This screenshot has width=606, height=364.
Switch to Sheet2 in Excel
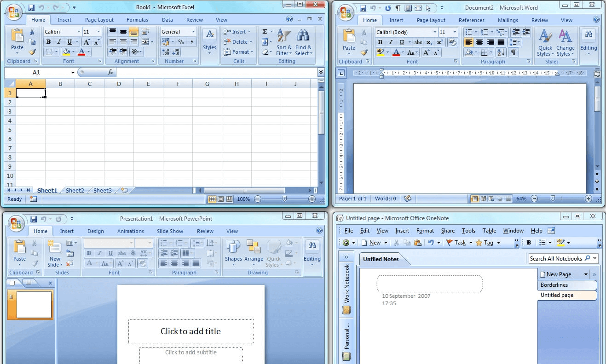pyautogui.click(x=75, y=190)
